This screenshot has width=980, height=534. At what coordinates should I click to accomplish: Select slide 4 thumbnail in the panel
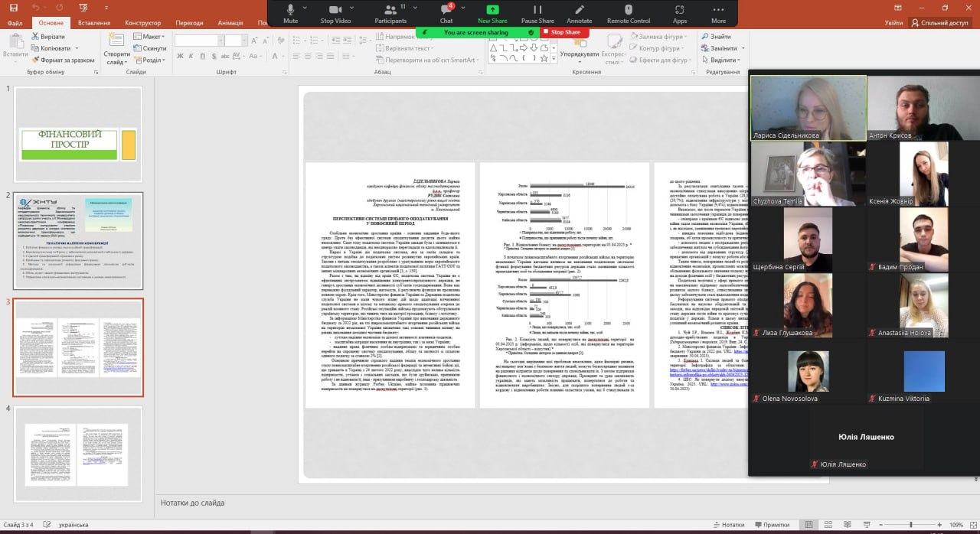(78, 454)
